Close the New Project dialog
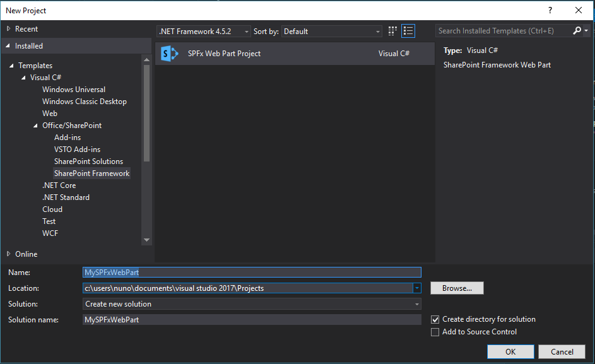Viewport: 595px width, 364px height. pos(579,10)
